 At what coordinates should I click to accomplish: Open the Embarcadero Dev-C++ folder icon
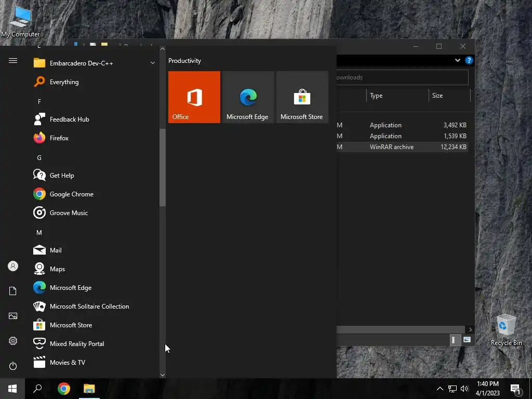(x=39, y=63)
